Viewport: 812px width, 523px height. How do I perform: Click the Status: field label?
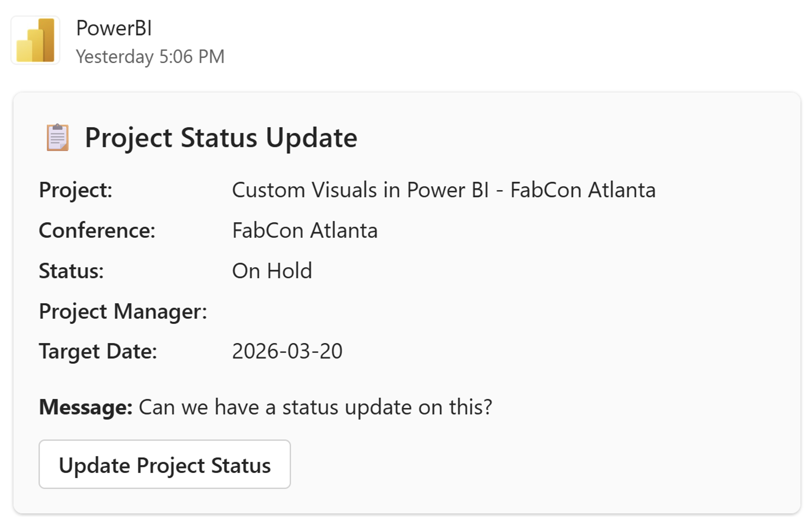71,271
